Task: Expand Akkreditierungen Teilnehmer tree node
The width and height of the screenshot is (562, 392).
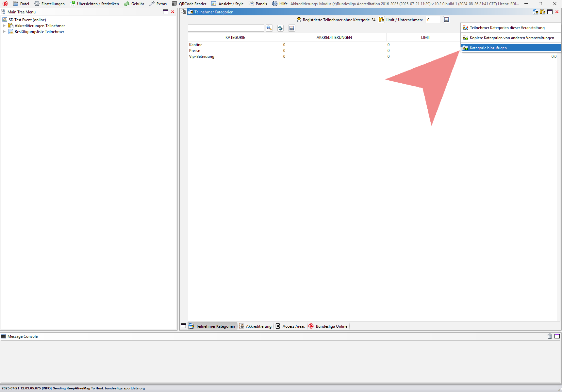Action: coord(4,26)
